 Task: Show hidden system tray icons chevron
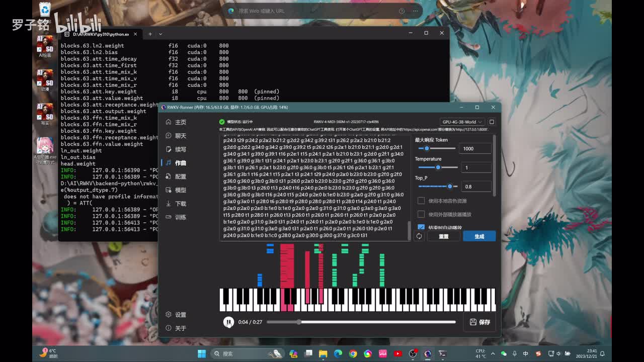point(493,353)
